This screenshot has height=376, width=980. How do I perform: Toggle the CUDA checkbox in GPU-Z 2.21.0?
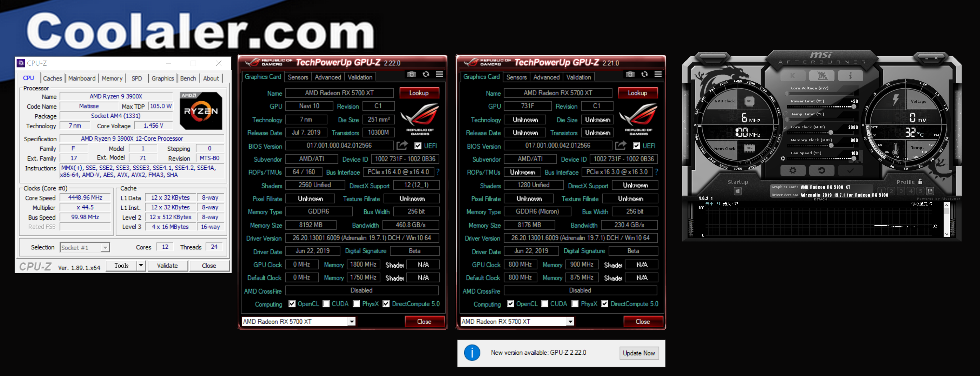[545, 304]
